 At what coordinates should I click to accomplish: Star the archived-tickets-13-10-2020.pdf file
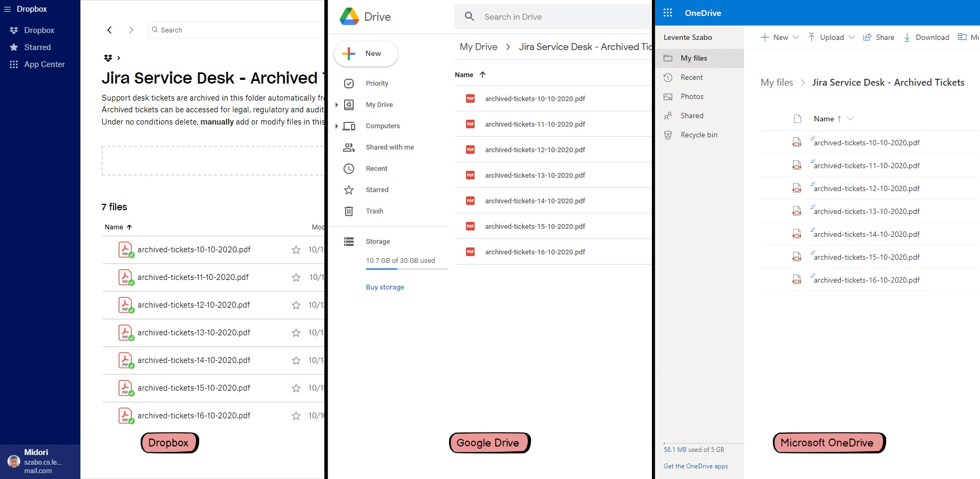click(x=296, y=333)
